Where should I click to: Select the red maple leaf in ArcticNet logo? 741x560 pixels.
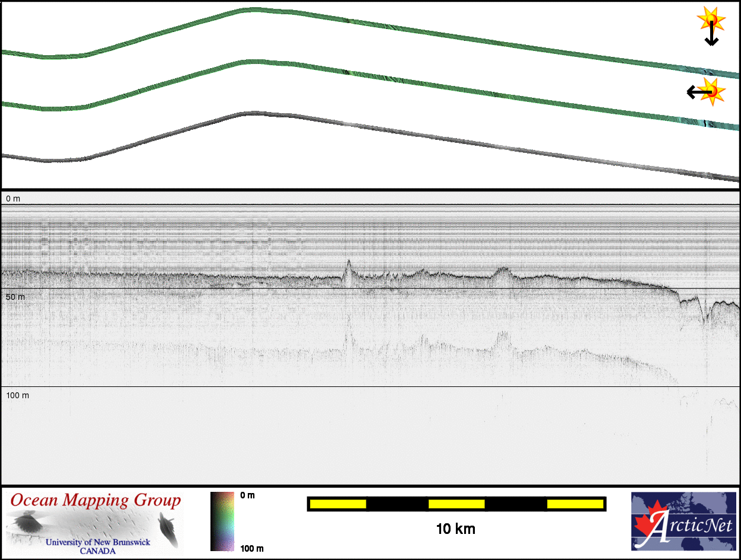646,523
